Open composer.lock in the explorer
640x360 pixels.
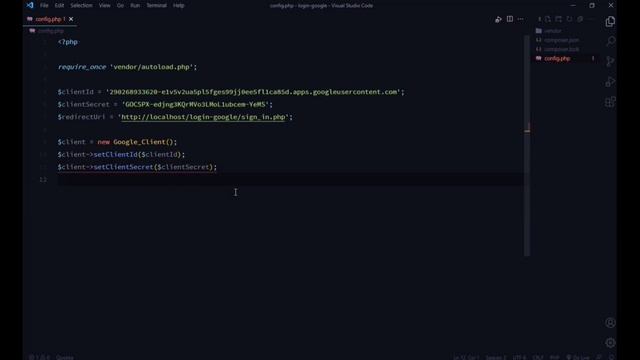(x=562, y=49)
